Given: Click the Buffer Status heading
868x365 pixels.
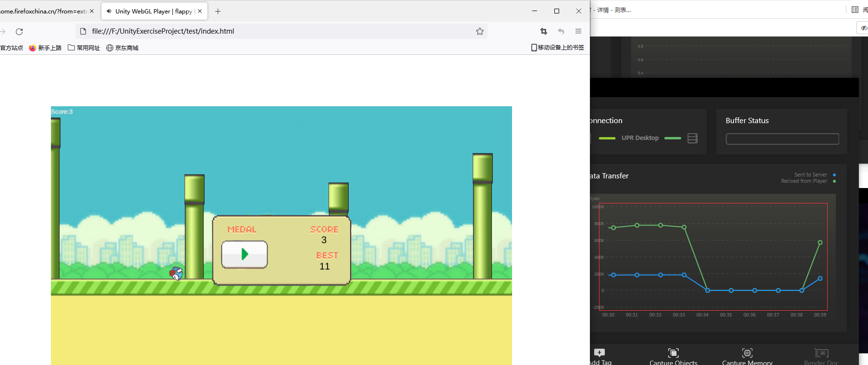Looking at the screenshot, I should pyautogui.click(x=747, y=121).
